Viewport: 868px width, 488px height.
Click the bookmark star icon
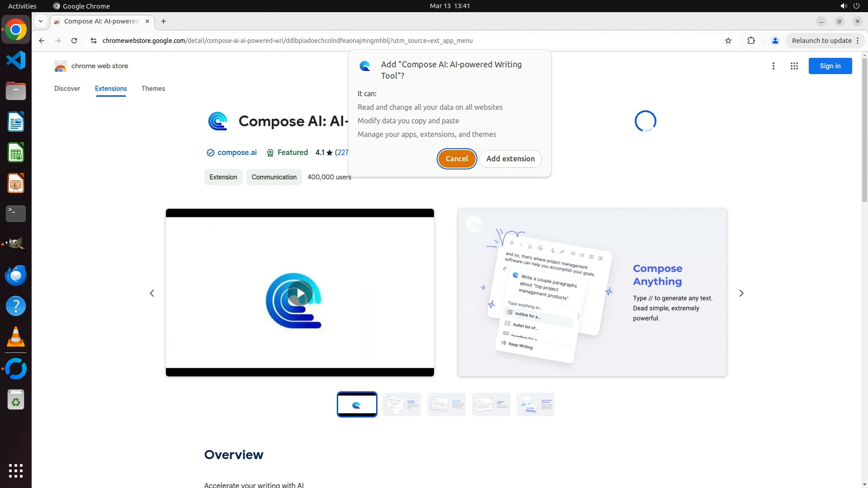click(728, 41)
